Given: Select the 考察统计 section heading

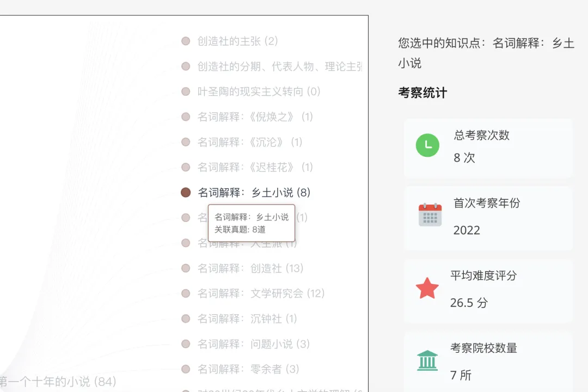Looking at the screenshot, I should (x=422, y=93).
